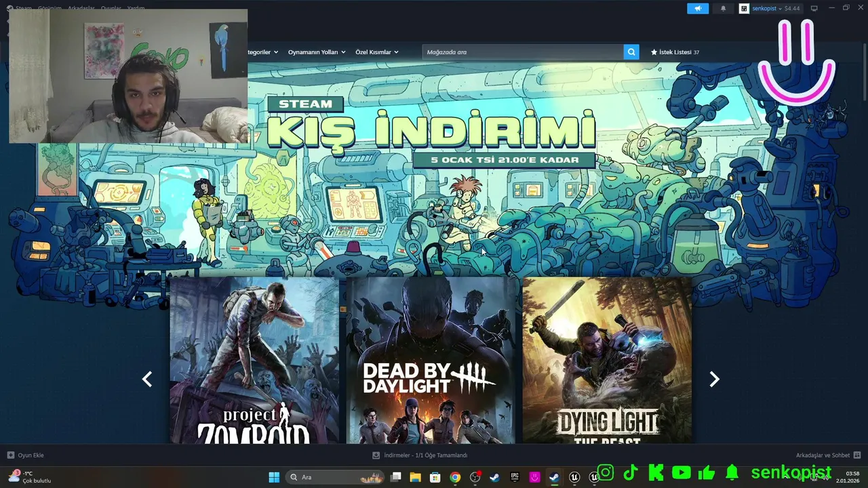The width and height of the screenshot is (868, 488).
Task: Go to next carousel game with right arrow
Action: point(714,380)
